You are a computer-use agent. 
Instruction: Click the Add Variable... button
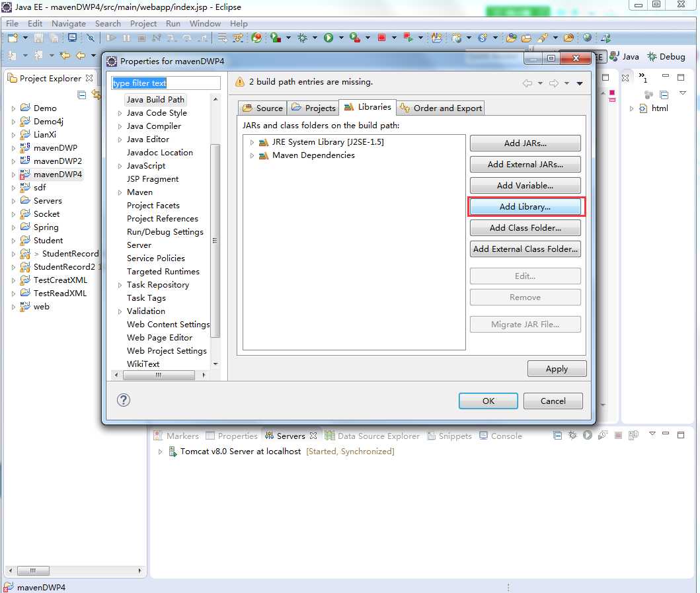point(525,185)
